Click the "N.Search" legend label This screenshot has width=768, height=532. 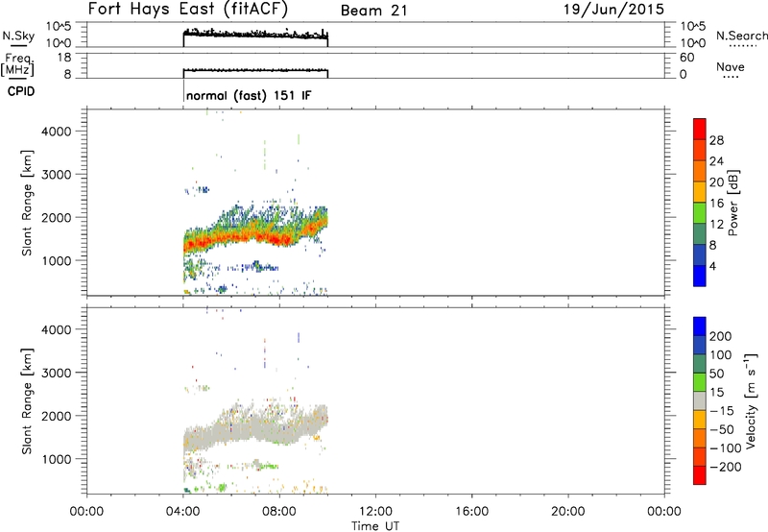[741, 36]
